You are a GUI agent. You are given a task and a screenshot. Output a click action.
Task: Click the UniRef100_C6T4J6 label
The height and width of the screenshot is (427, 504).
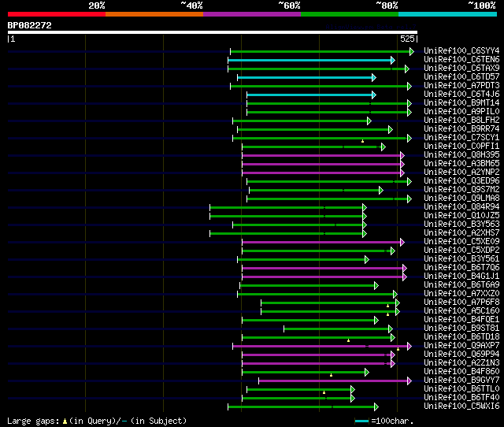[x=461, y=95]
